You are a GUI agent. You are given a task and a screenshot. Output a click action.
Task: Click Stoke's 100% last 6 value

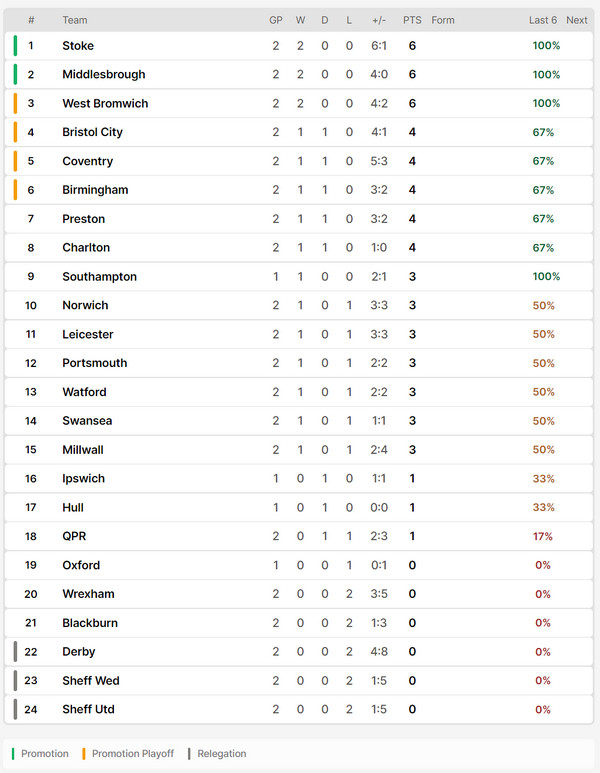pos(546,46)
